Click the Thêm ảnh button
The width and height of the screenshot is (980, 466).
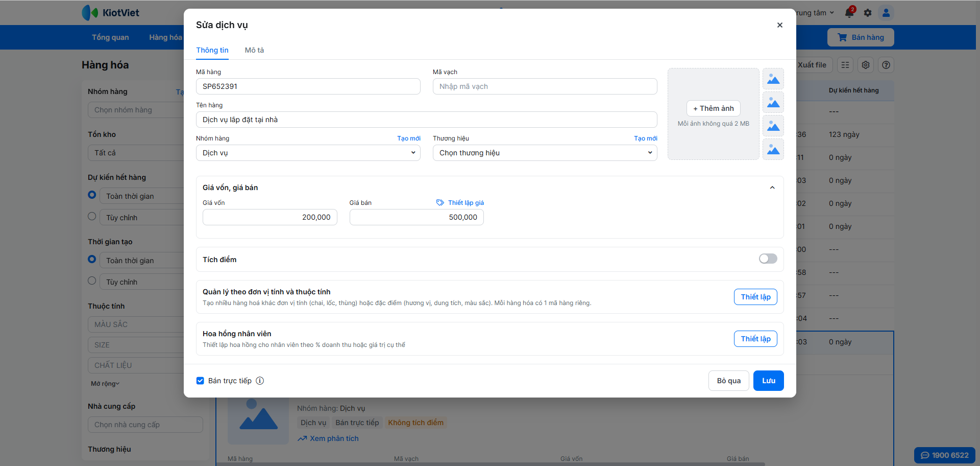[714, 108]
